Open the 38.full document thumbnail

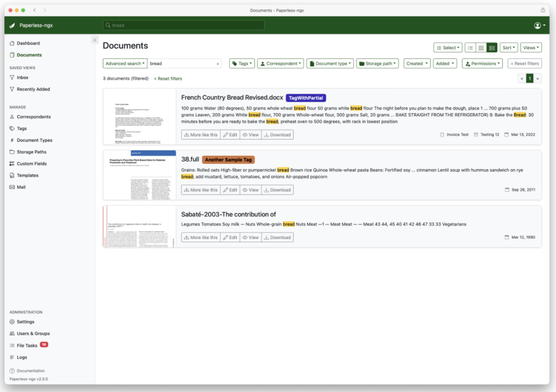point(140,175)
